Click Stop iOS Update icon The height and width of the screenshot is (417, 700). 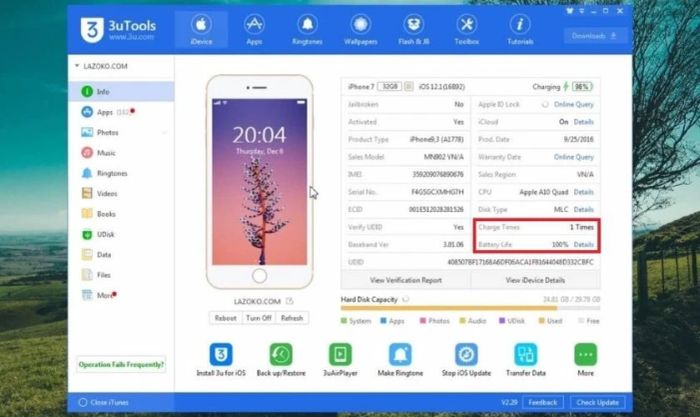point(466,354)
